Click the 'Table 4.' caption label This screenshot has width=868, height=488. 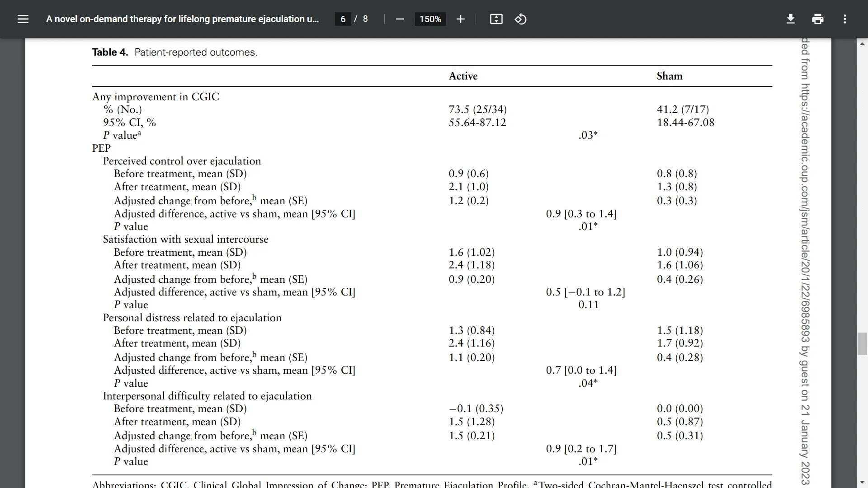(x=110, y=52)
